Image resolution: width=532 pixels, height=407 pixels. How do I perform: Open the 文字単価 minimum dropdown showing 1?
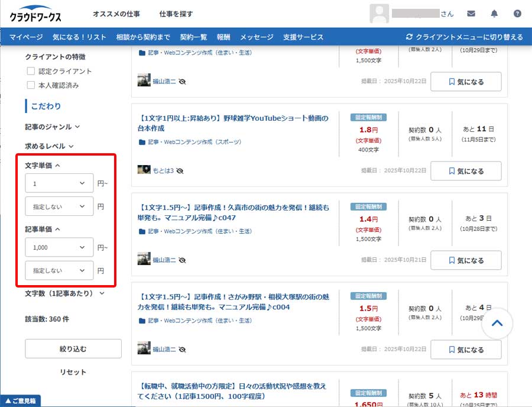[59, 184]
